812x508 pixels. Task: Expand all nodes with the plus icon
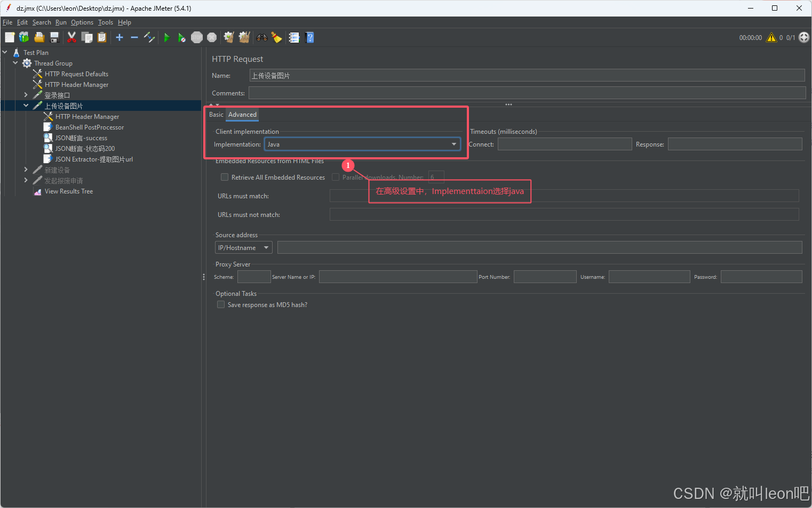point(120,37)
